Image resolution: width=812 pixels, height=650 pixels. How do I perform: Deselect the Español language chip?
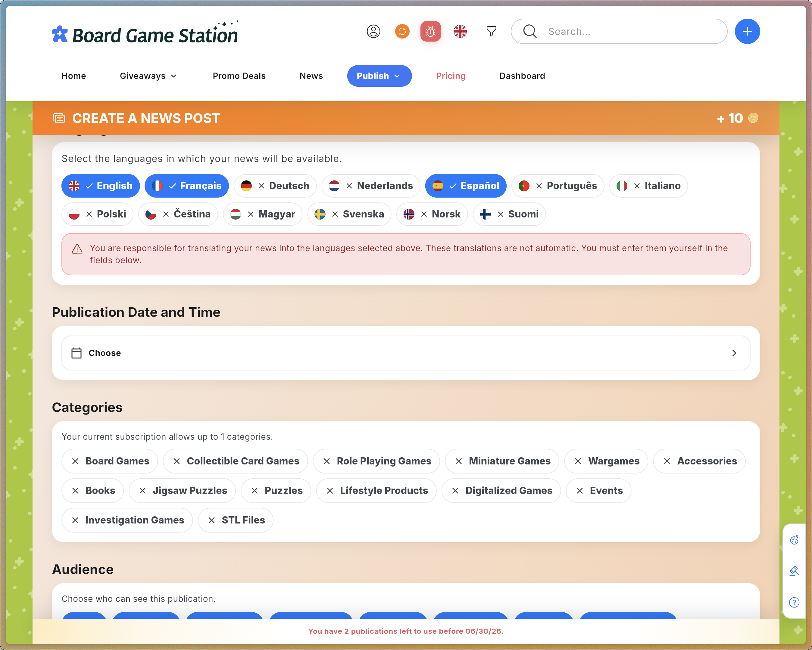(x=466, y=186)
